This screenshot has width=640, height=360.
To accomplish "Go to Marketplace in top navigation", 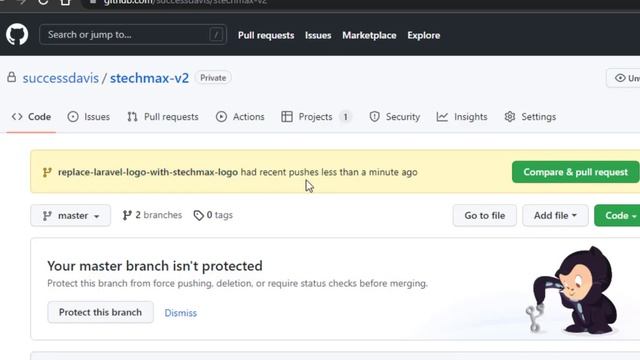I will pyautogui.click(x=369, y=36).
